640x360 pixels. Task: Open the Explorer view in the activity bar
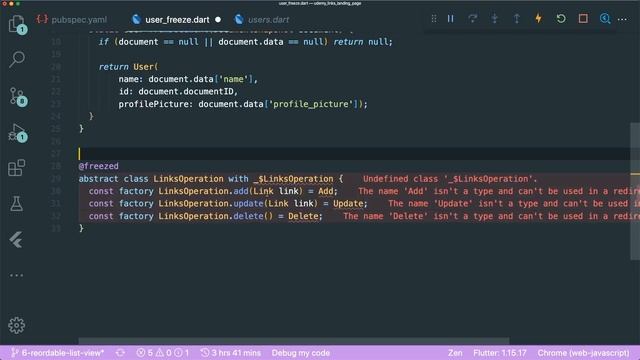16,24
